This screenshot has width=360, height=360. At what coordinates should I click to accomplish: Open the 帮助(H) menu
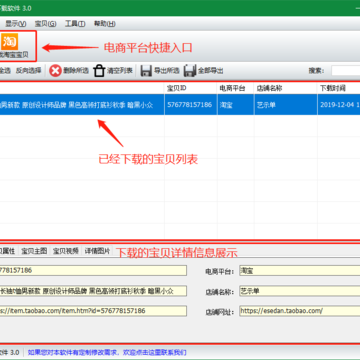point(105,24)
